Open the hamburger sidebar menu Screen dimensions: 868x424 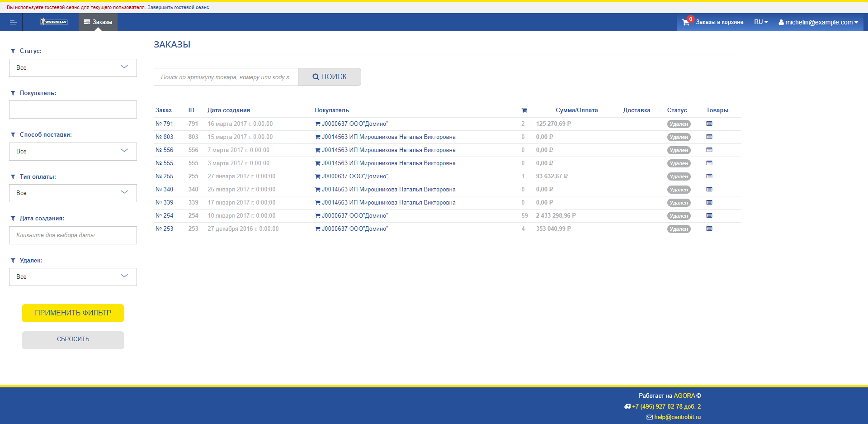click(13, 22)
